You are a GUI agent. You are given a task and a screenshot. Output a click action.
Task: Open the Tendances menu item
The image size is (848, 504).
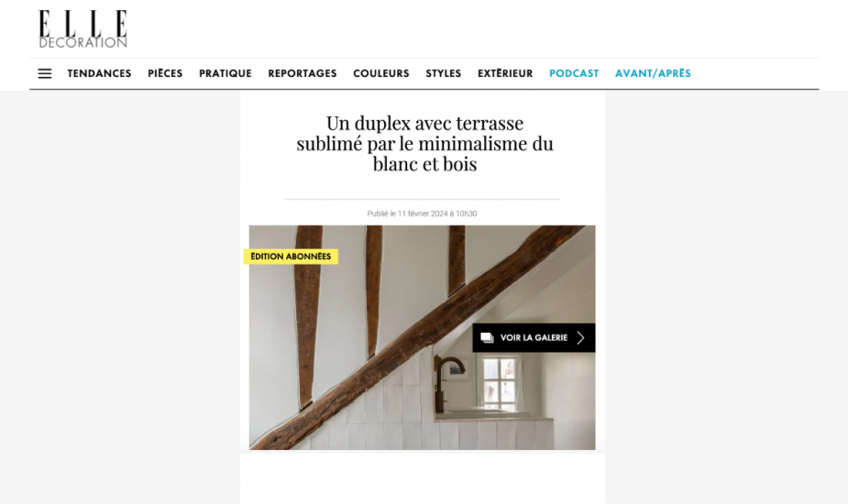[100, 73]
